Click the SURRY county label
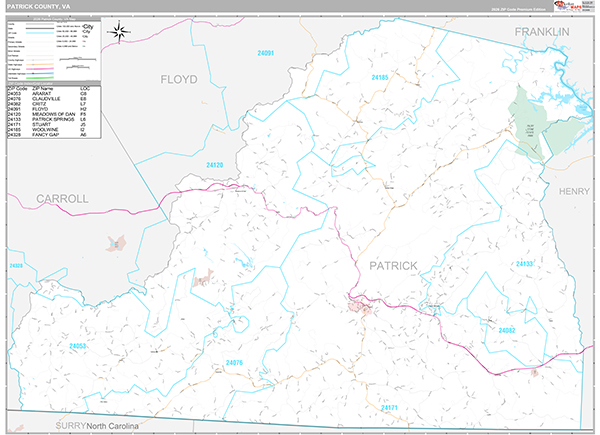The image size is (600, 435). point(70,425)
